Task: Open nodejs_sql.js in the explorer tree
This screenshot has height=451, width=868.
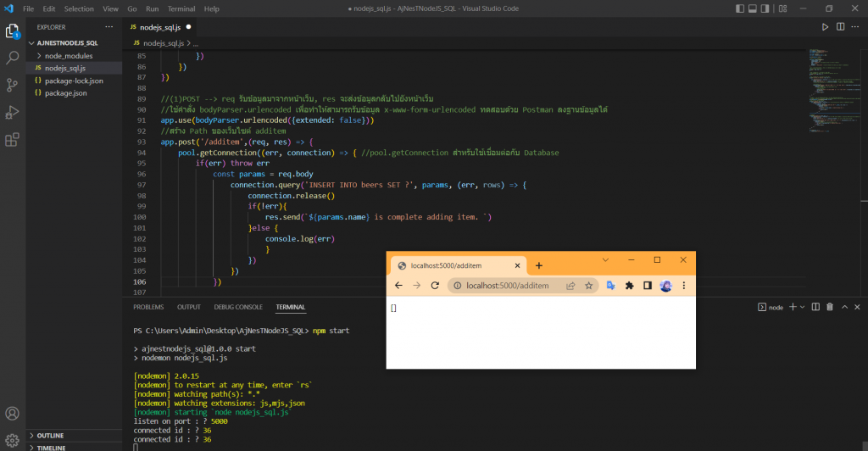Action: (x=75, y=68)
